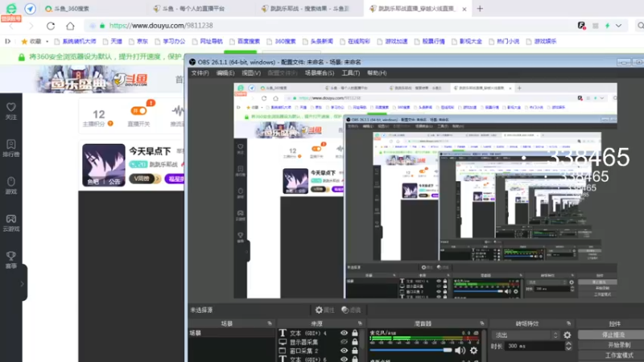This screenshot has width=644, height=362.
Task: Open the 京东 bookmark
Action: tap(138, 42)
